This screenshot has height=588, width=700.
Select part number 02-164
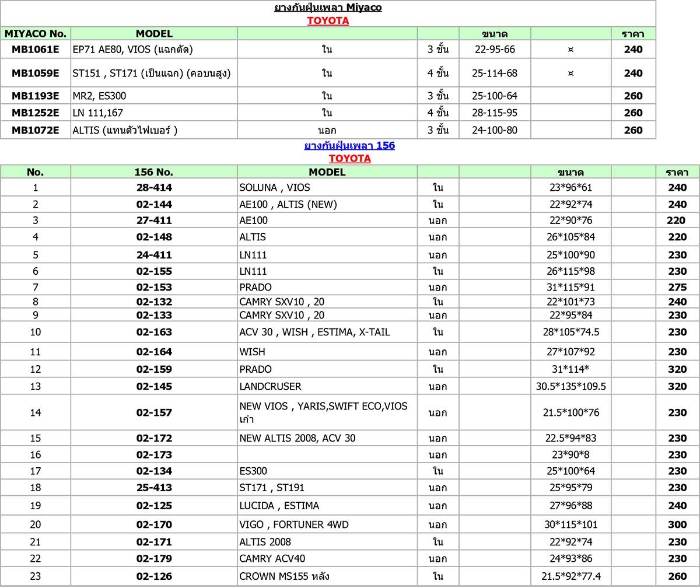click(x=154, y=352)
